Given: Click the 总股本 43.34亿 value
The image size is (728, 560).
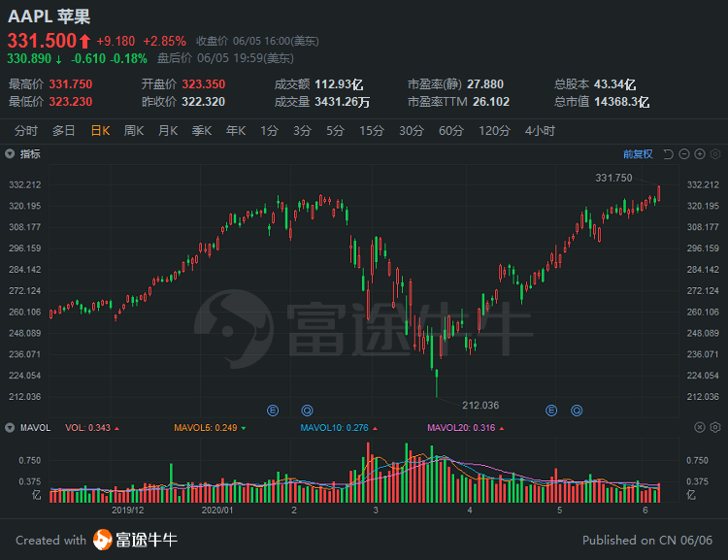Looking at the screenshot, I should click(x=614, y=84).
